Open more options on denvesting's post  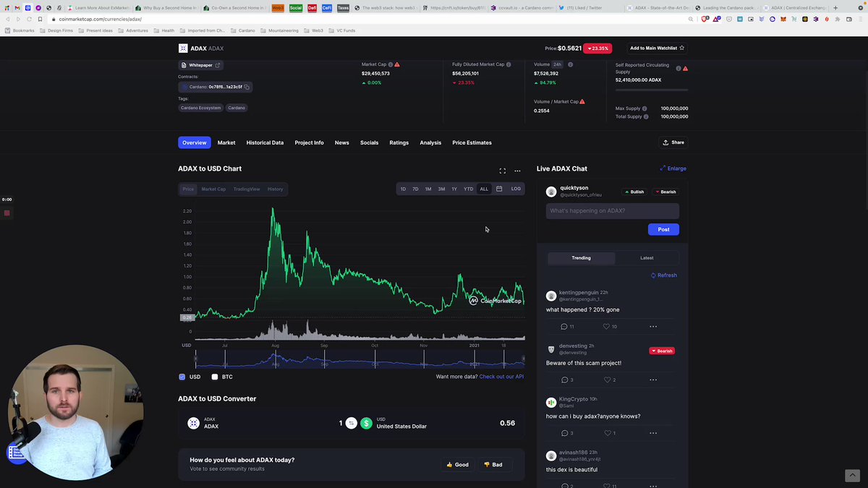(653, 380)
